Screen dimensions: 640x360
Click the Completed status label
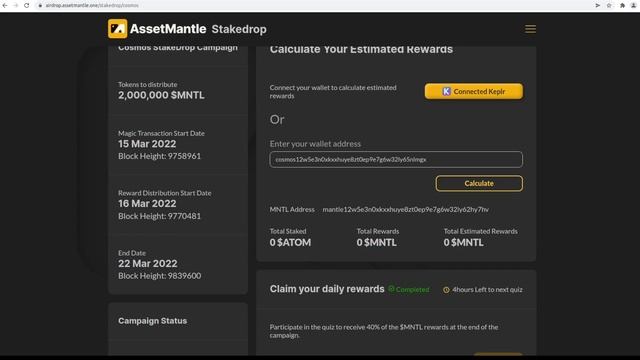pyautogui.click(x=412, y=289)
